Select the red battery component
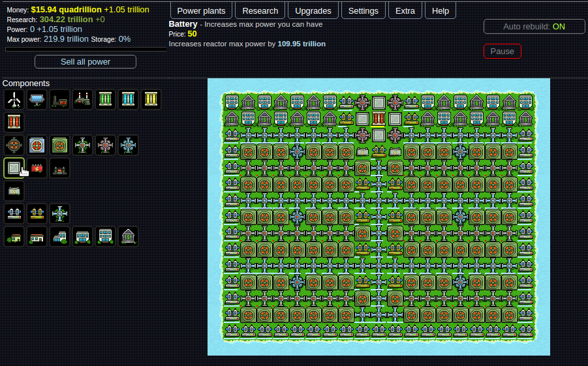This screenshot has height=366, width=588. coord(37,168)
